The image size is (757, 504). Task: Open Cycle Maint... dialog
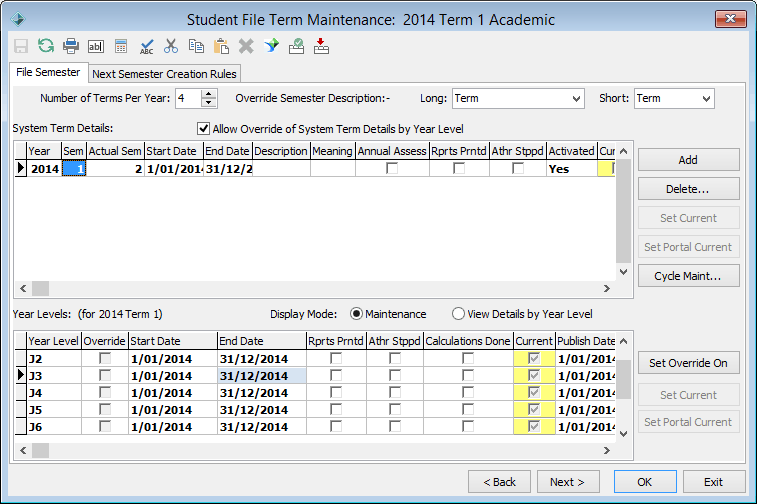[688, 276]
